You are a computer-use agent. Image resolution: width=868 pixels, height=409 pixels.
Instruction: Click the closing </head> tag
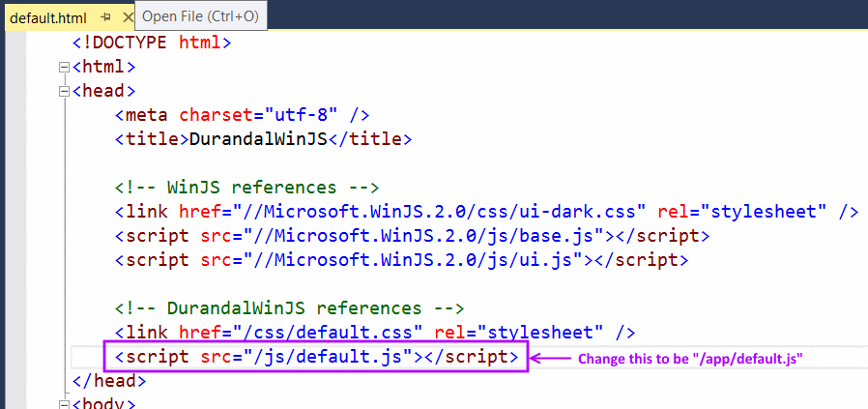pos(100,381)
